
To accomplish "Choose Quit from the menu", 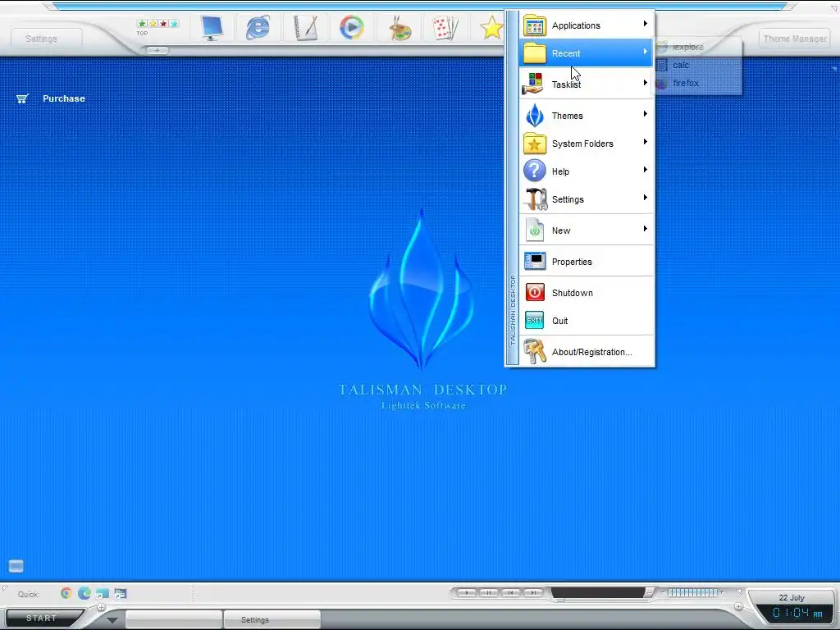I will pyautogui.click(x=587, y=321).
